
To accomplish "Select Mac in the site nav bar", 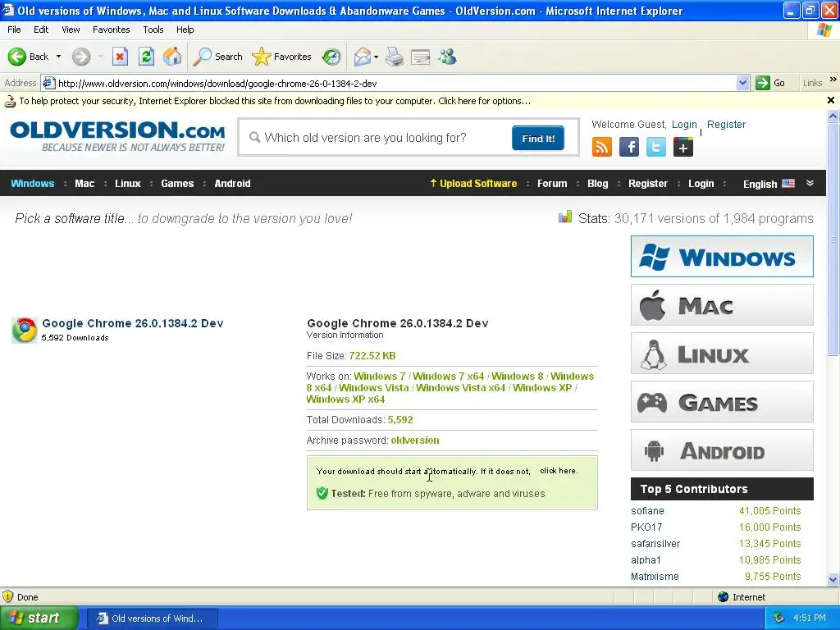I will coord(84,183).
